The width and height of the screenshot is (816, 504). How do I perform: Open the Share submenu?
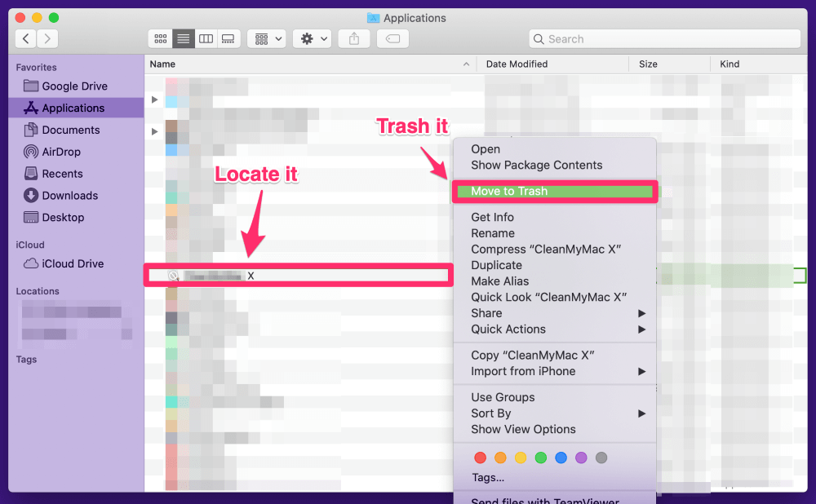tap(555, 313)
